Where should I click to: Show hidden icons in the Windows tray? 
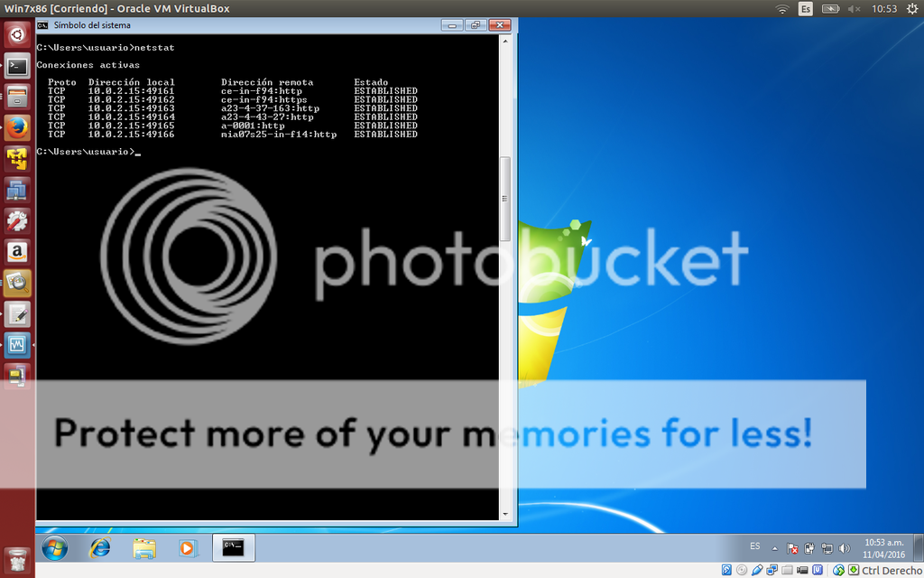(774, 548)
